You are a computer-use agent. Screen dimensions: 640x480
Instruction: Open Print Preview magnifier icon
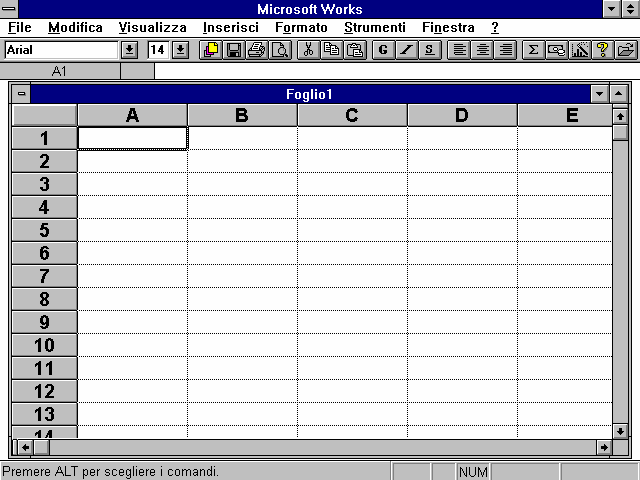click(x=280, y=50)
